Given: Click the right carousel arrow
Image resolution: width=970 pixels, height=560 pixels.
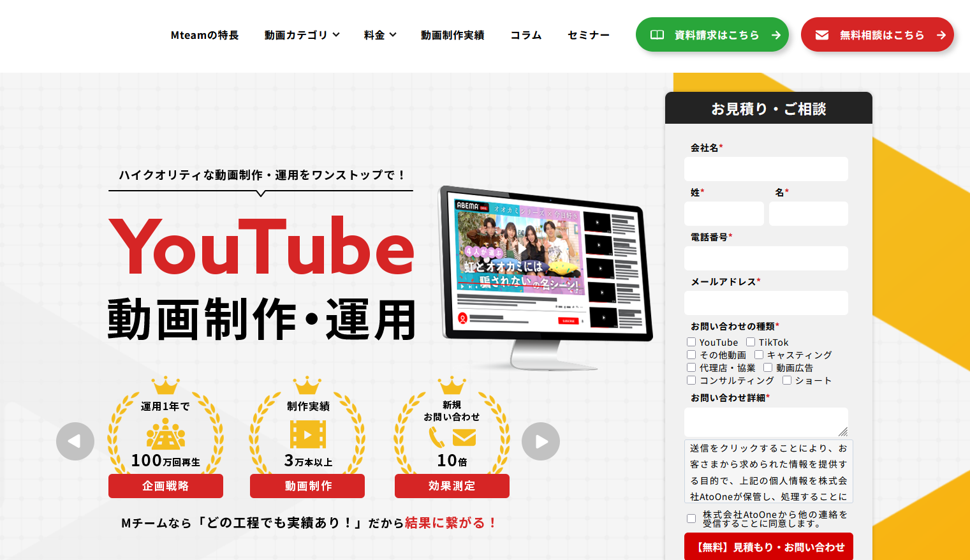Looking at the screenshot, I should pos(540,441).
